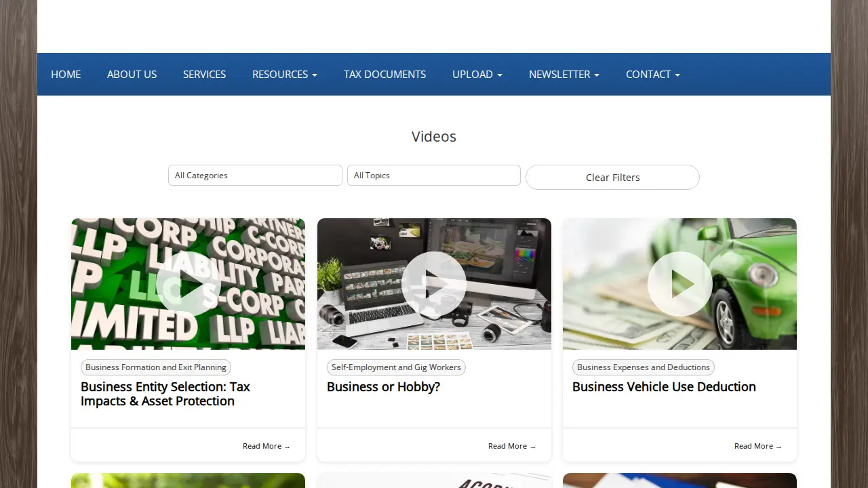Screen dimensions: 868x488
Task: Open the All Topics dropdown
Action: tap(434, 175)
